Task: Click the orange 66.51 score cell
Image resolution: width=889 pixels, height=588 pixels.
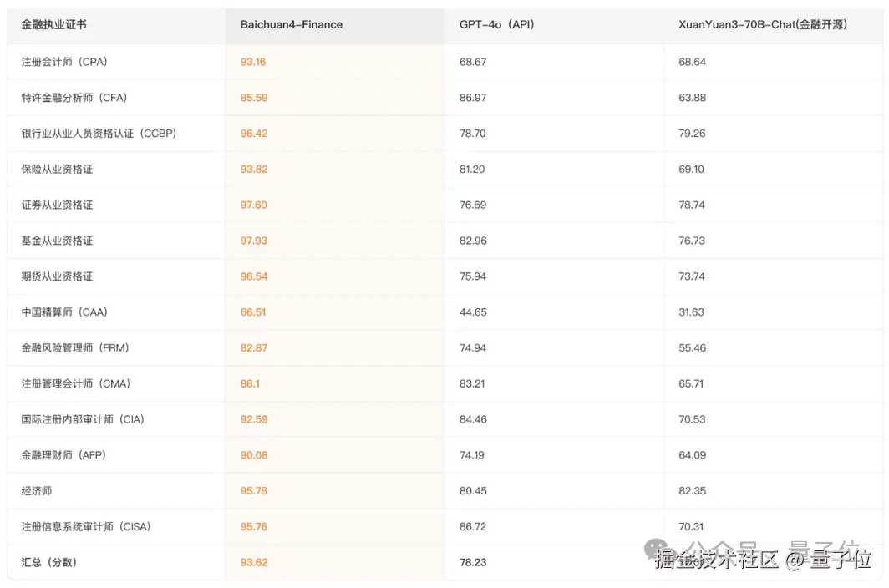Action: (x=253, y=312)
